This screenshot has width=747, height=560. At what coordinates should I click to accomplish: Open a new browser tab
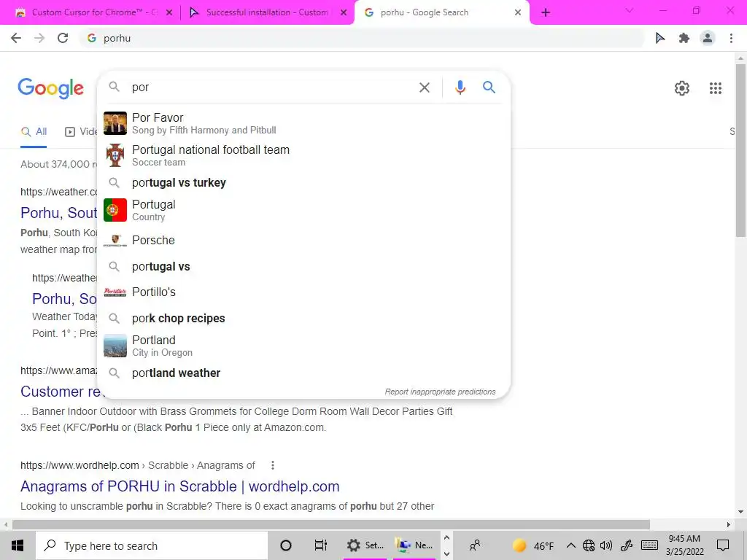[x=546, y=12]
